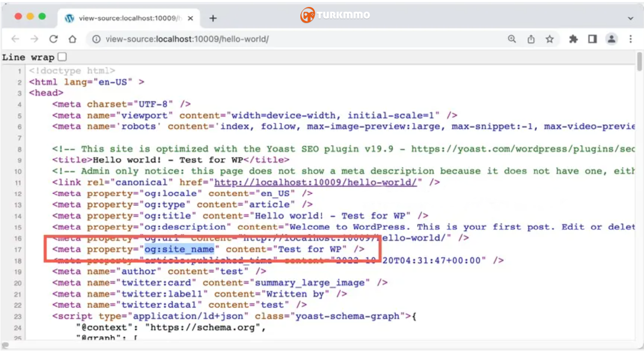Go to the home page icon

[x=72, y=39]
